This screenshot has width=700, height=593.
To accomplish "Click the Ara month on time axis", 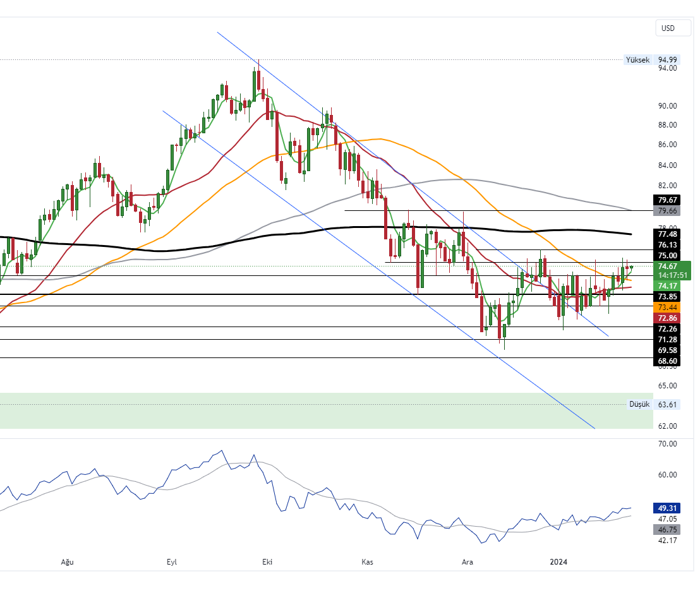I will (468, 562).
